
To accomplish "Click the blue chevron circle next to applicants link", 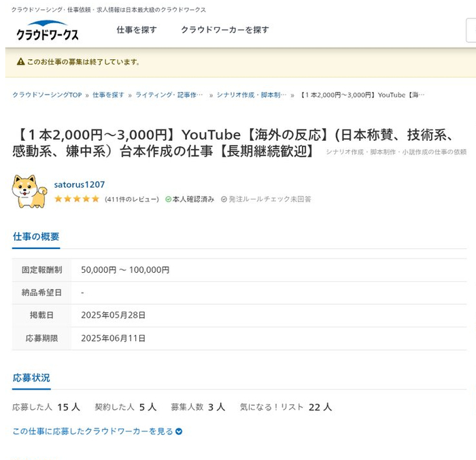I will pyautogui.click(x=179, y=431).
